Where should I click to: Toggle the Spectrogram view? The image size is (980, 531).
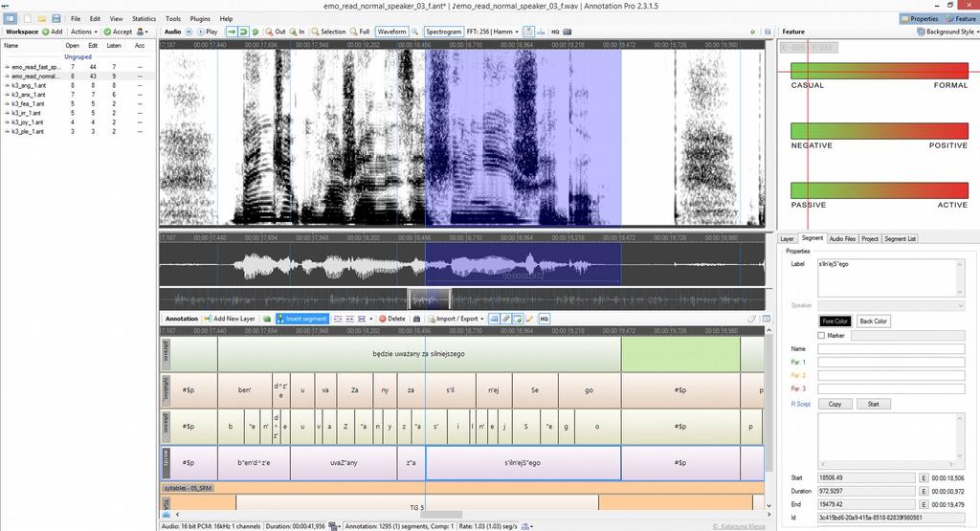[443, 32]
